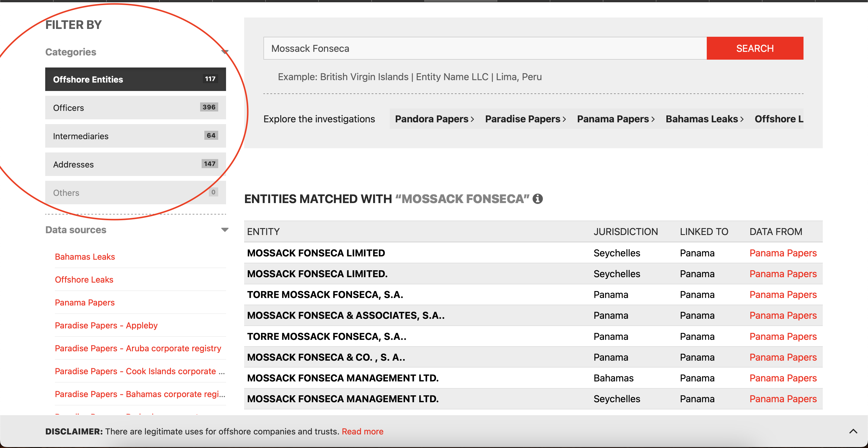Filter by Bahamas Leaks data source
Screen dimensions: 868x448
85,257
